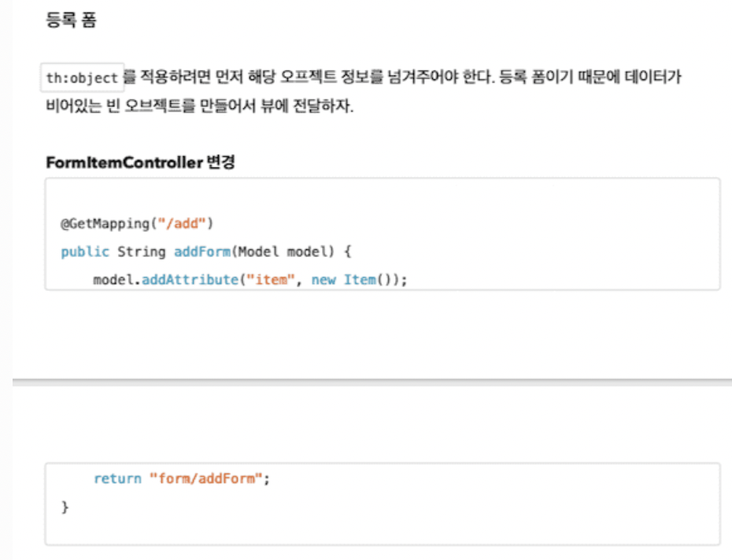
Task: Select the th:object inline code tag
Action: pyautogui.click(x=82, y=77)
